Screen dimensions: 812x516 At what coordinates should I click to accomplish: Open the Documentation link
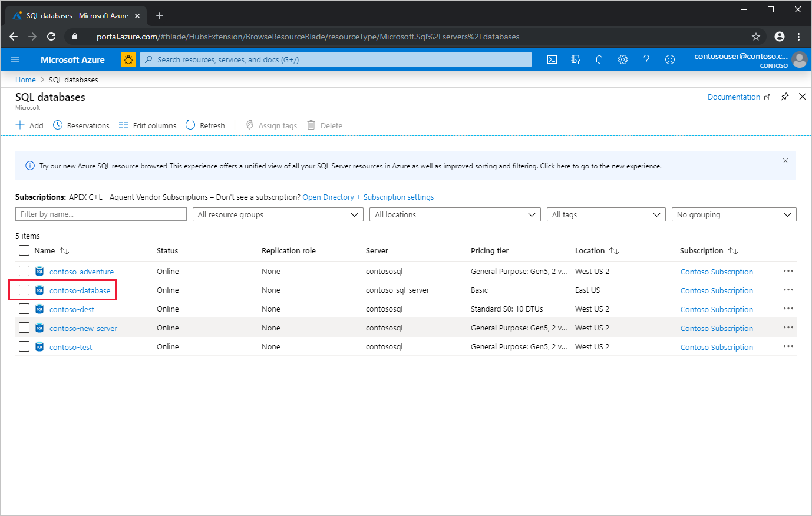[x=734, y=97]
